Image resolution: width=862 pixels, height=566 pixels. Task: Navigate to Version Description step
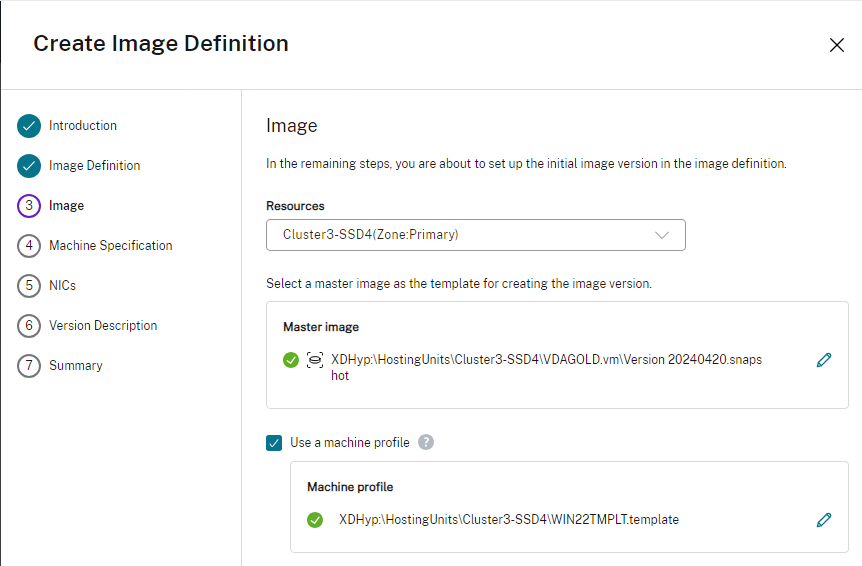click(x=103, y=326)
